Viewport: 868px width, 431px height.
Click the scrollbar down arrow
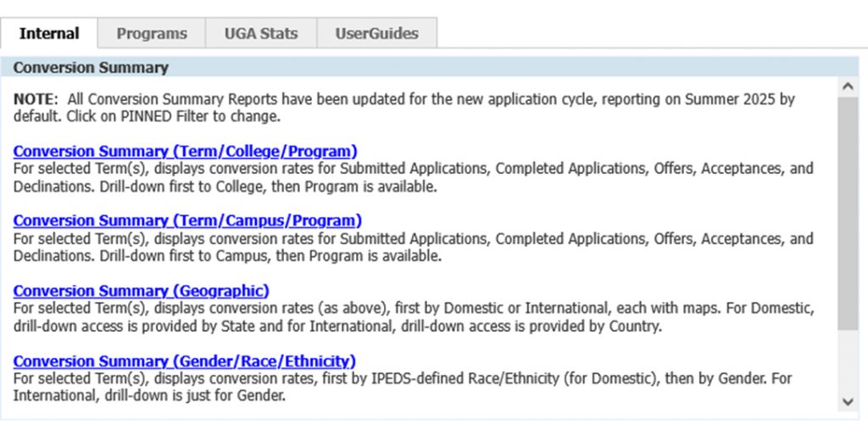(x=847, y=401)
